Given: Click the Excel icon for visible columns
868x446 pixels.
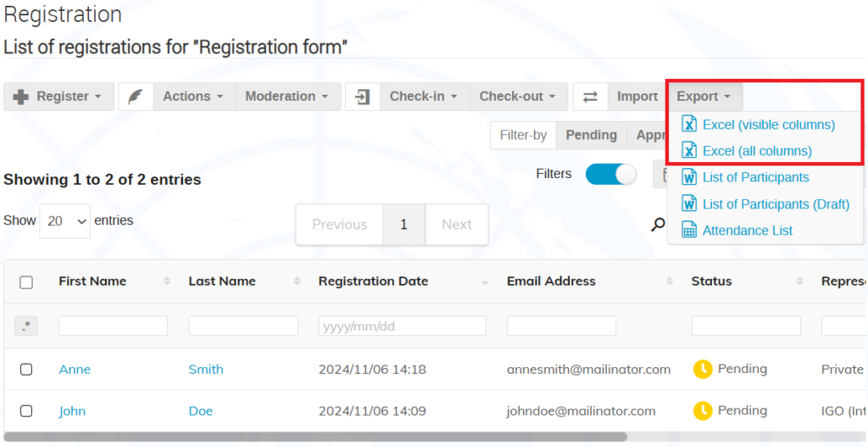Looking at the screenshot, I should coord(688,124).
